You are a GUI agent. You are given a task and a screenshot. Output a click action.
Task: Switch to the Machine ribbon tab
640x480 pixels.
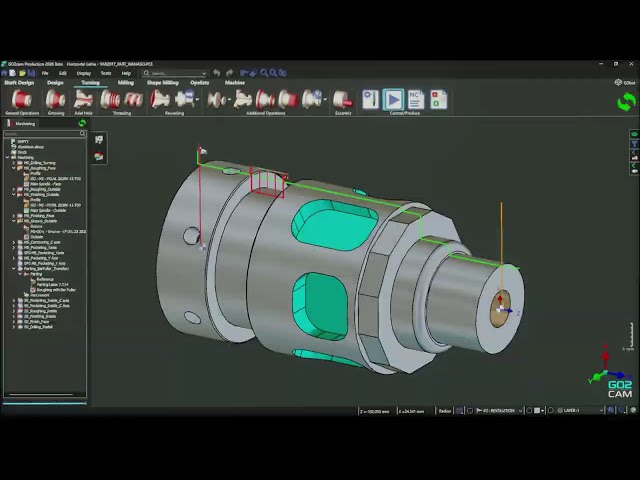[235, 82]
